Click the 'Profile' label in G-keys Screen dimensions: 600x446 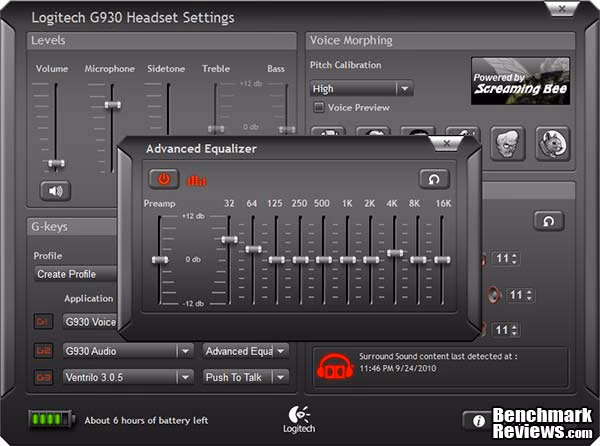(48, 256)
